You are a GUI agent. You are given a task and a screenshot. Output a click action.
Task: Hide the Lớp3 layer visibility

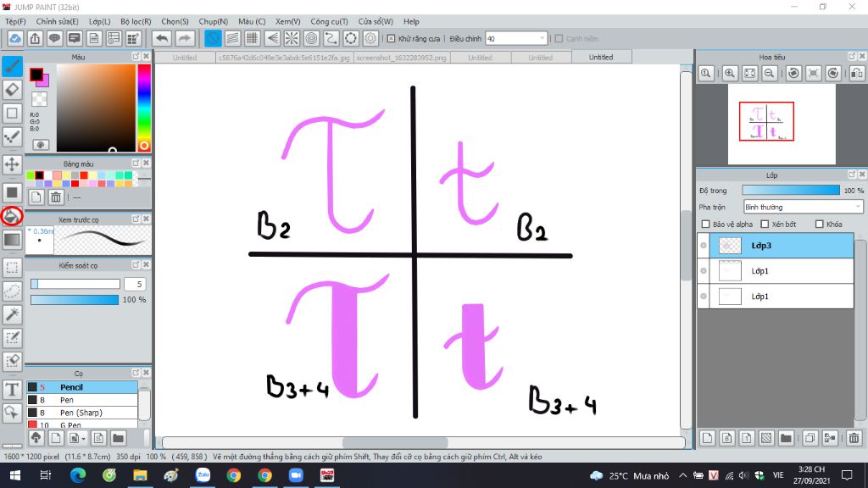pyautogui.click(x=704, y=246)
